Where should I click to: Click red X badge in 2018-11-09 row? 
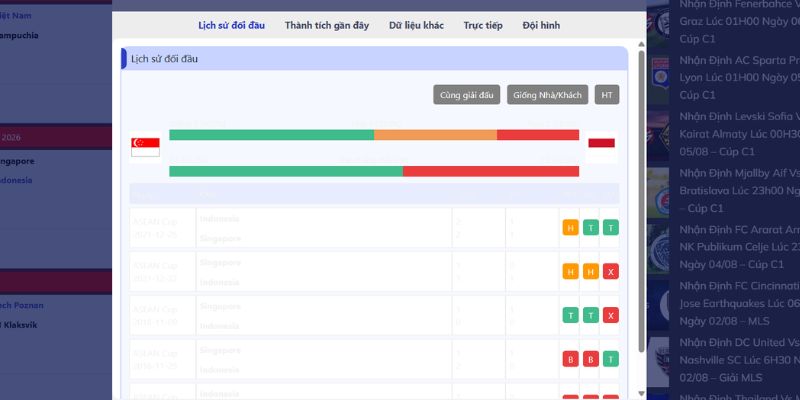(610, 315)
